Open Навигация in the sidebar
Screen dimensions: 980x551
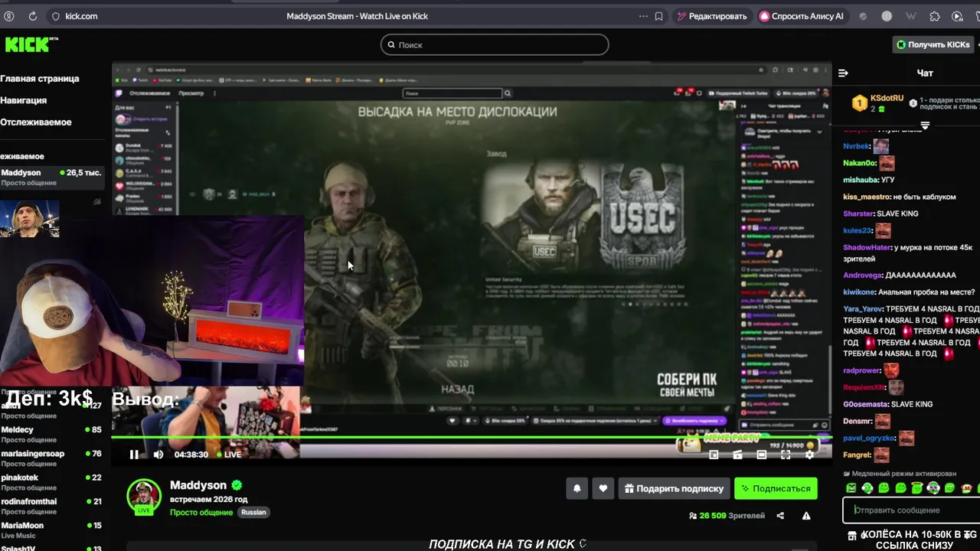(x=24, y=100)
